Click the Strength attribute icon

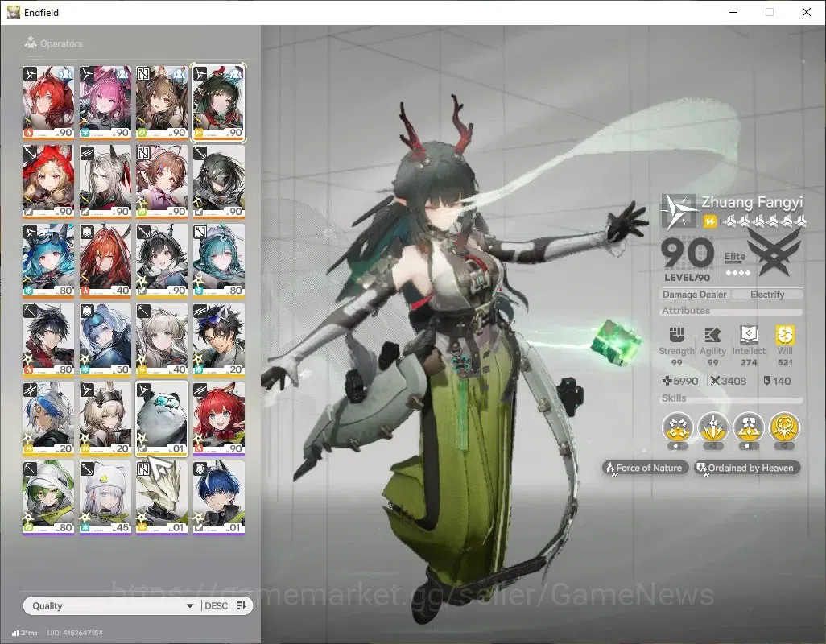coord(677,334)
